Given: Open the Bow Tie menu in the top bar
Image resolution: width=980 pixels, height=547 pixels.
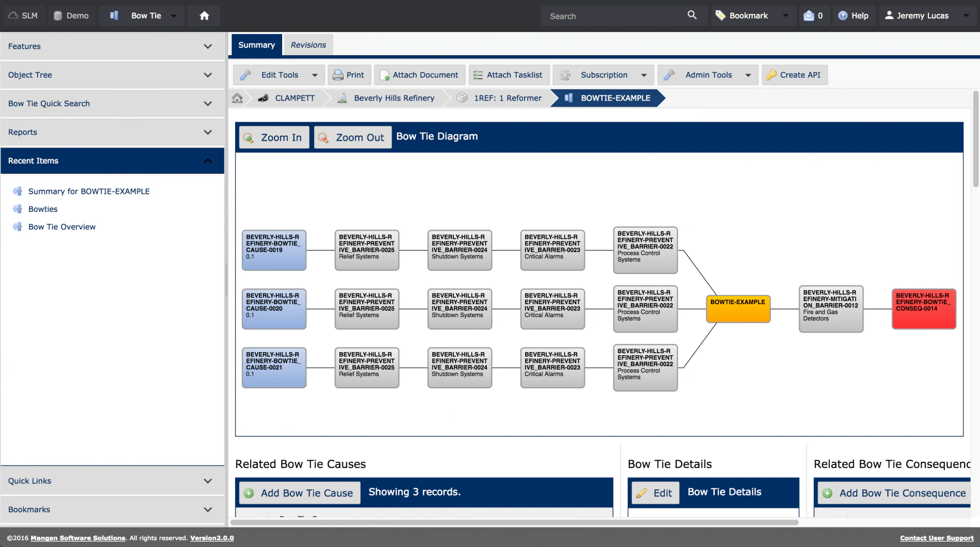Looking at the screenshot, I should 174,15.
